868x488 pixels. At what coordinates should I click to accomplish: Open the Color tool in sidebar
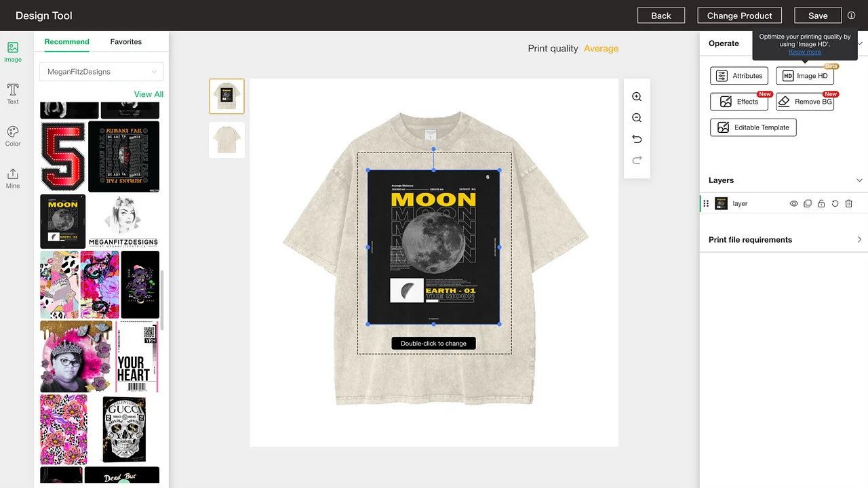pos(13,136)
